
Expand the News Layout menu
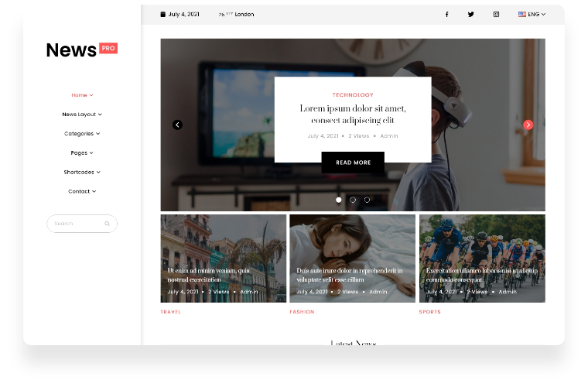(x=82, y=115)
